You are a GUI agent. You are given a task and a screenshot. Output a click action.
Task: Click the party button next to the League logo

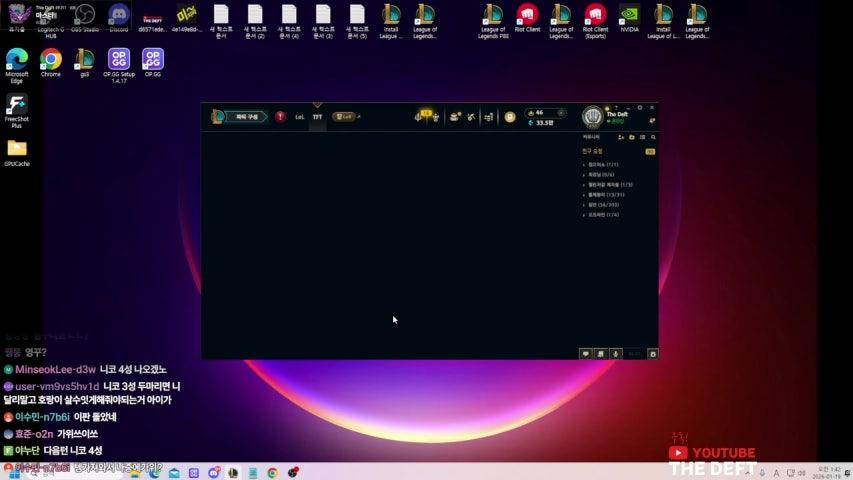point(246,117)
